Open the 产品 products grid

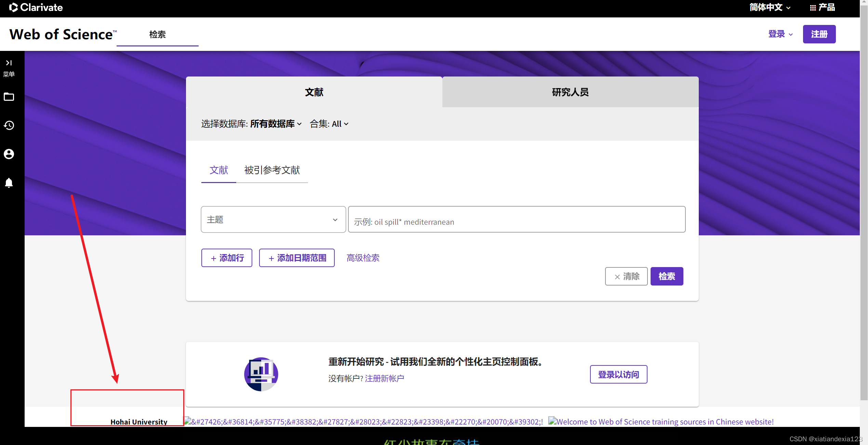[x=822, y=8]
